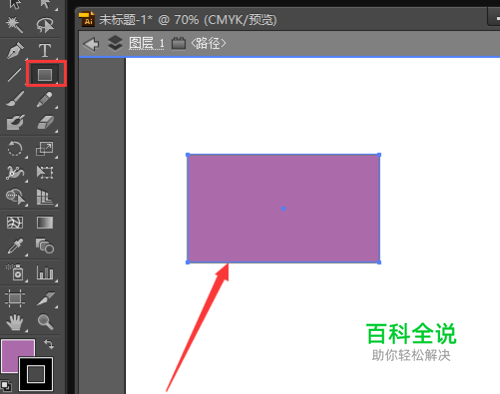The width and height of the screenshot is (500, 394).
Task: Select the Width/Warp tool
Action: 15,173
